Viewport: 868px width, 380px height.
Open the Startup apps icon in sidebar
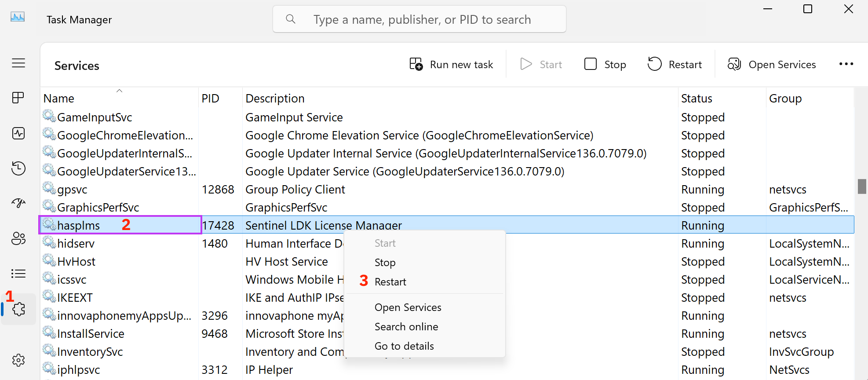18,203
